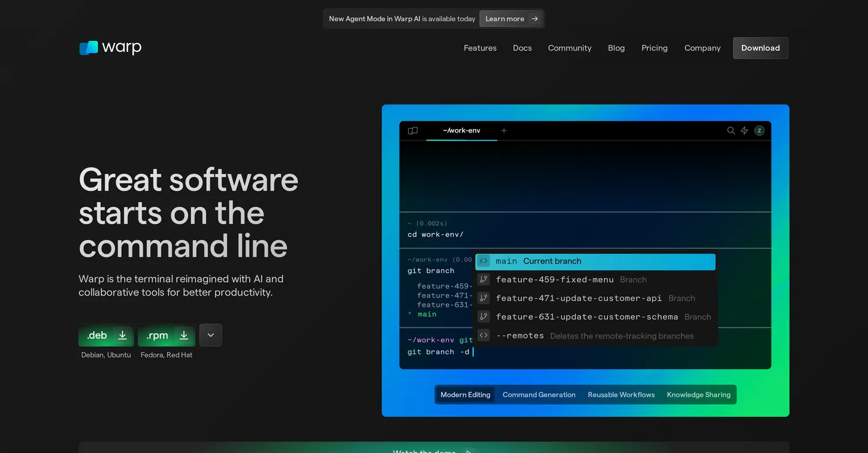Click the * main branch output line
The height and width of the screenshot is (453, 868).
(422, 314)
